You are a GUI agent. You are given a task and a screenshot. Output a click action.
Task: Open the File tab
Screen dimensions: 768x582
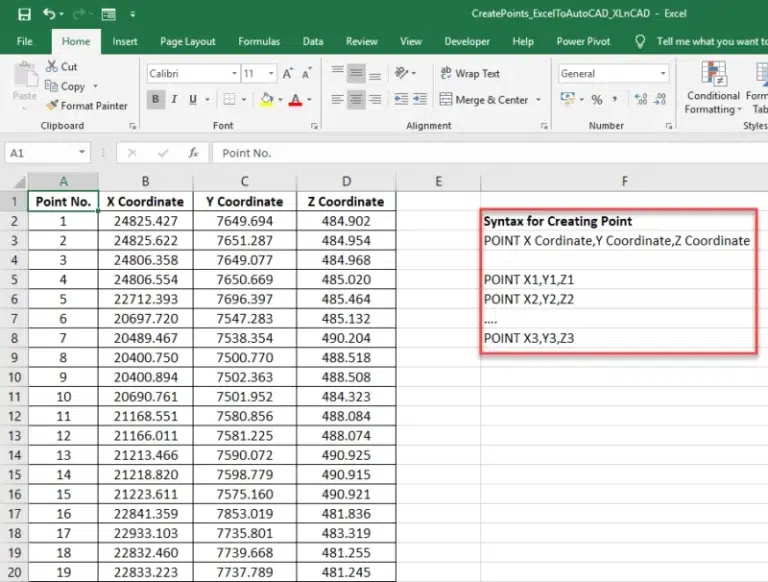[24, 42]
